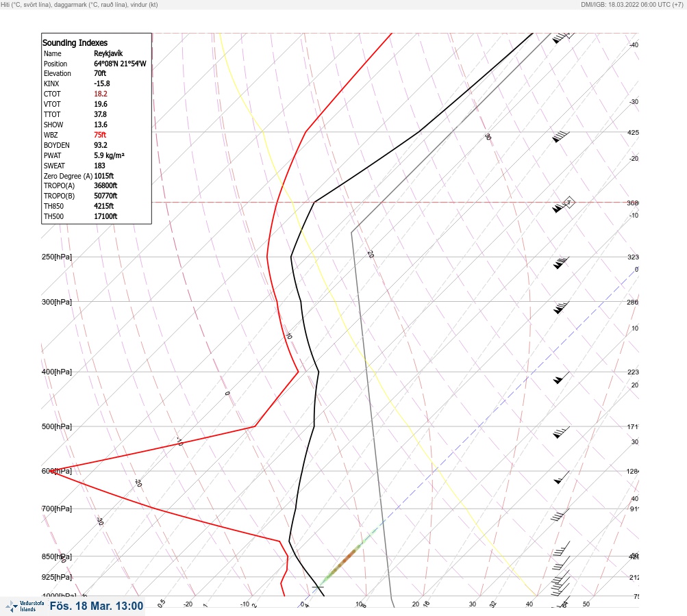This screenshot has width=687, height=616.
Task: Click the 'Fös. 18 Mar. 13:00' timestamp
Action: pos(97,606)
